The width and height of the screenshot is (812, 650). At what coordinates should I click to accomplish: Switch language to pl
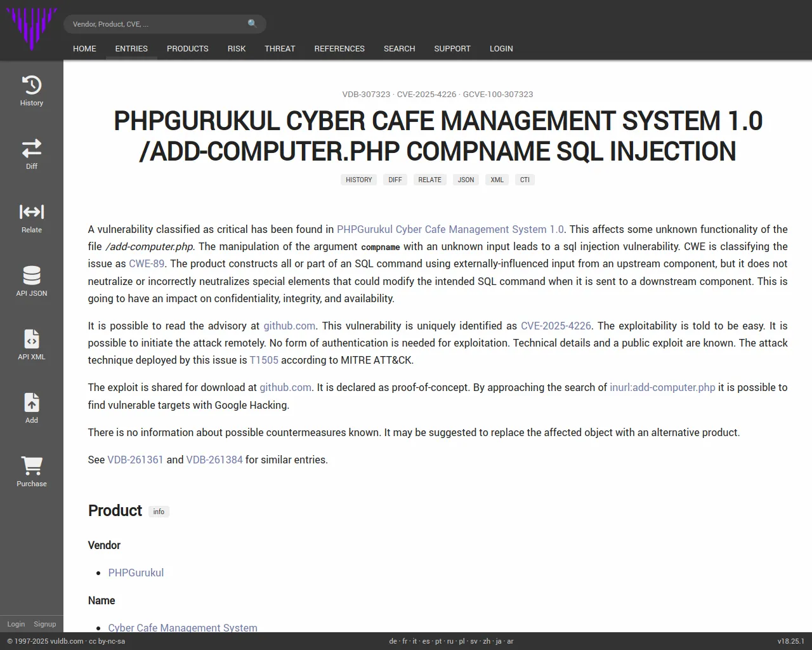462,641
